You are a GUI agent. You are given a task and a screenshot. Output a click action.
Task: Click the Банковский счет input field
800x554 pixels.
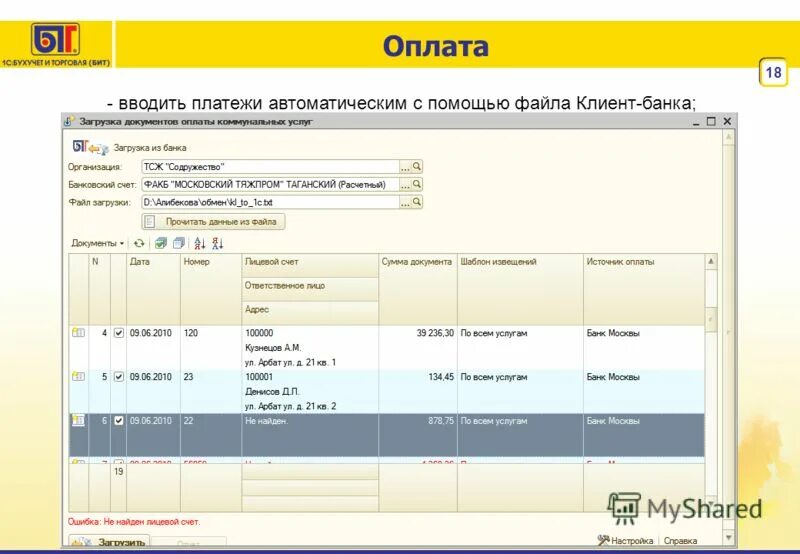point(270,184)
